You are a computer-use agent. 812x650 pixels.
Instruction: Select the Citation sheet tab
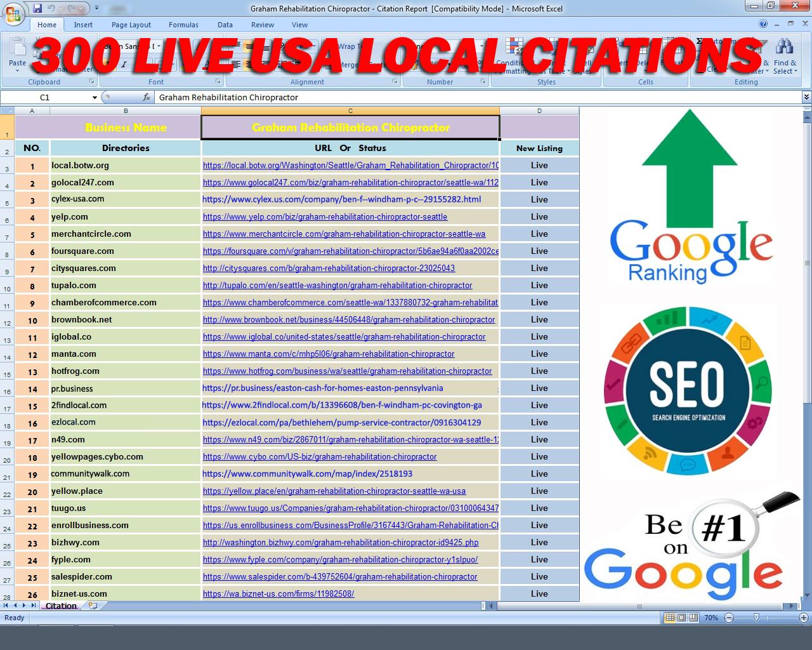pyautogui.click(x=60, y=606)
